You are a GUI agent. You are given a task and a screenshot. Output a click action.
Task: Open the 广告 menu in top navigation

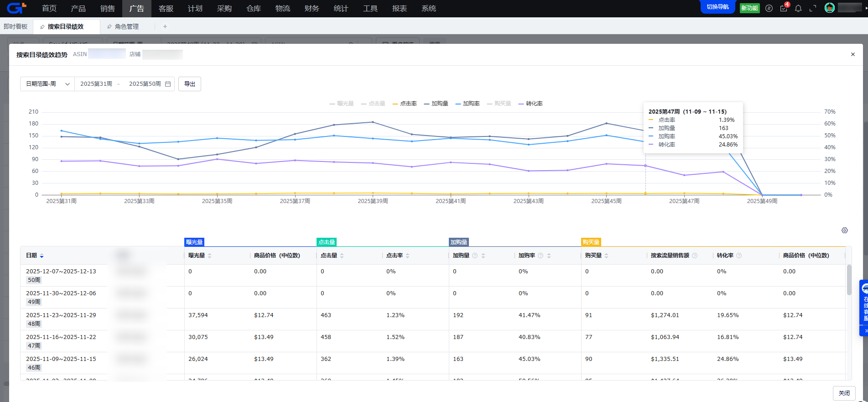136,9
